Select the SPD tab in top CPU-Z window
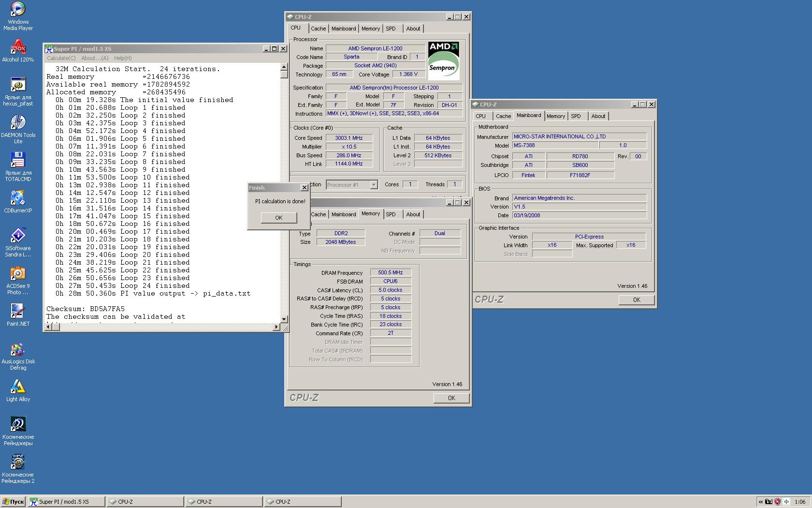Viewport: 812px width, 508px height. [x=391, y=29]
